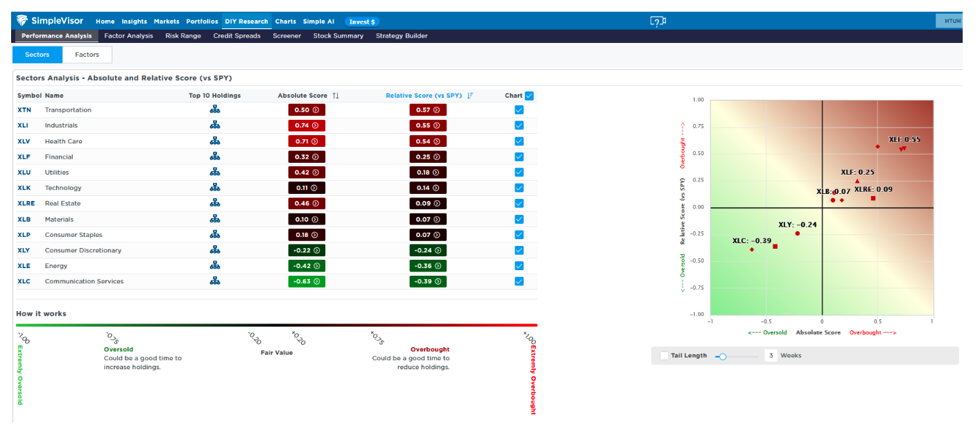Open holdings hierarchy icon for Technology row

click(x=215, y=188)
